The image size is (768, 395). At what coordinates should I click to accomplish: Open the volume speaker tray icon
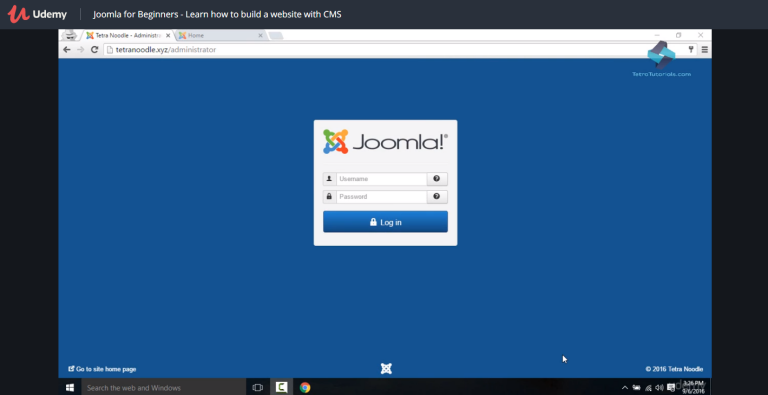coord(659,388)
